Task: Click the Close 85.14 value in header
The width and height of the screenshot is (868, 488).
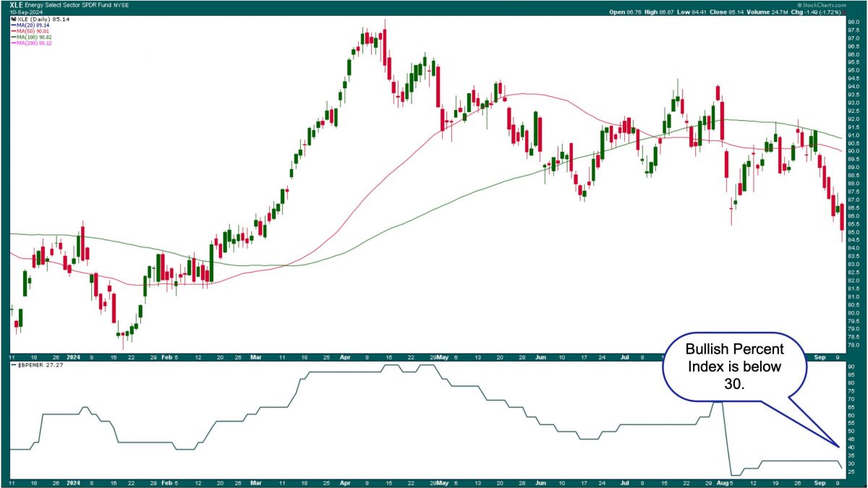Action: (726, 12)
